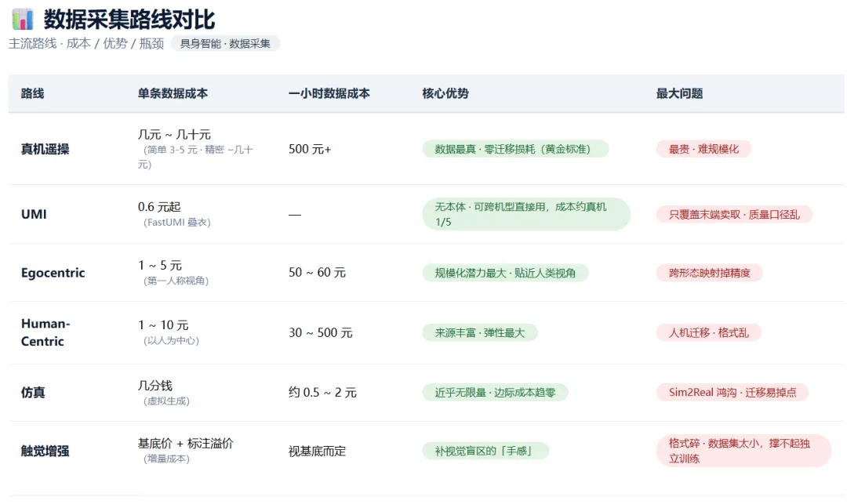Click the 核心优势 column header
Viewport: 847px width, 504px height.
pyautogui.click(x=445, y=93)
